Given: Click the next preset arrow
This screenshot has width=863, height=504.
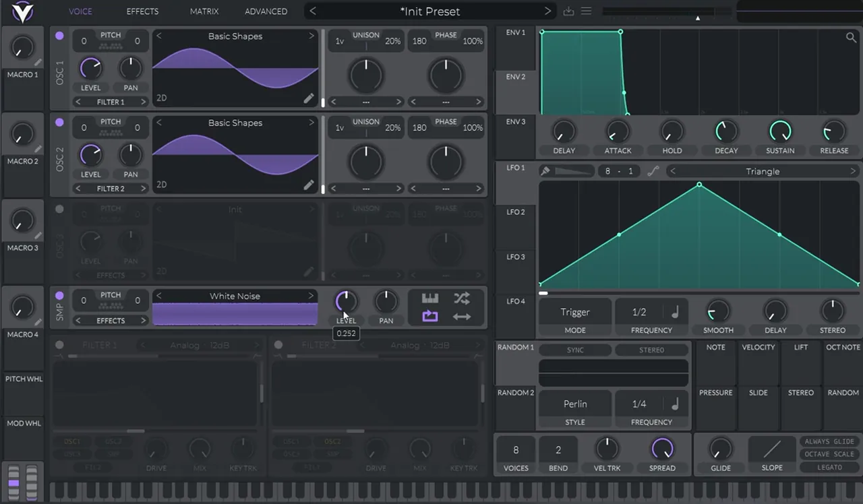Looking at the screenshot, I should (x=548, y=11).
